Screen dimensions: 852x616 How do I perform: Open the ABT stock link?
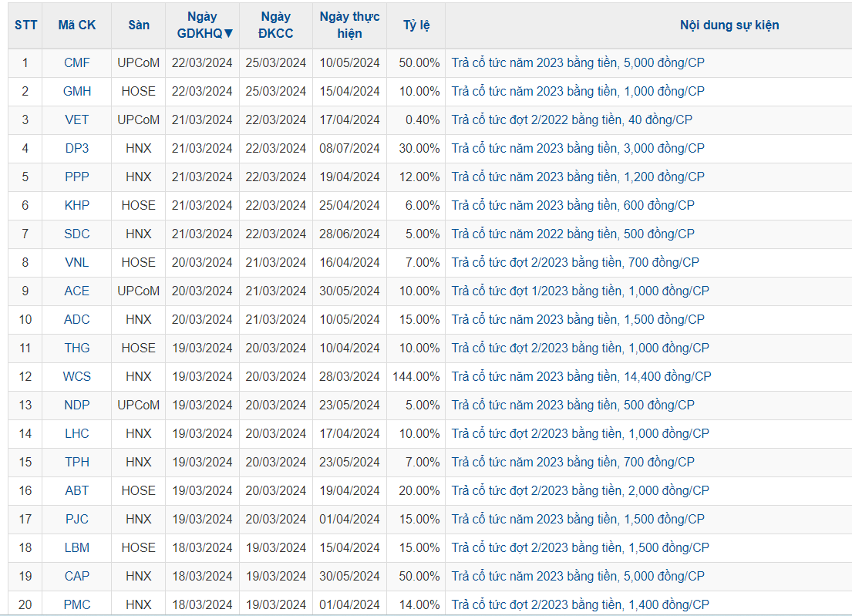77,490
